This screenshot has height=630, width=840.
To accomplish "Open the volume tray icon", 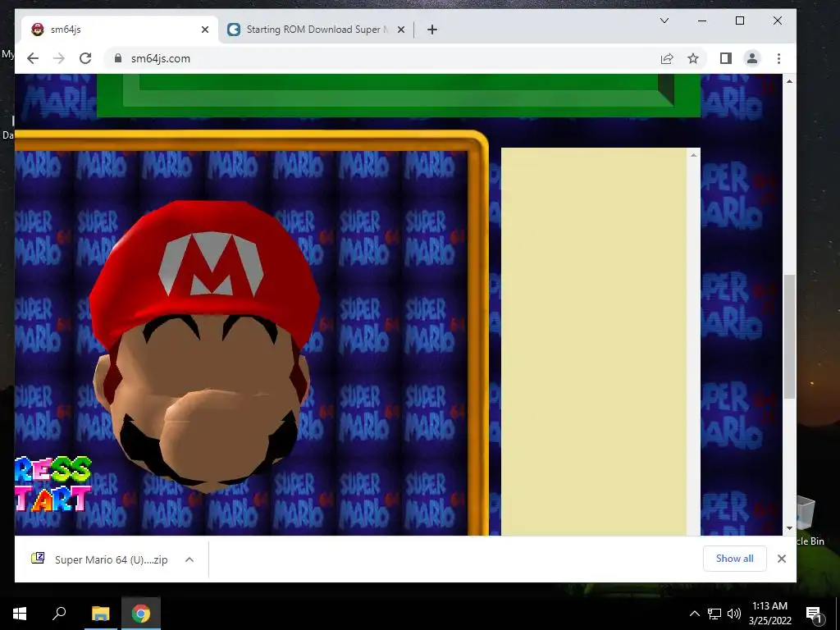I will coord(734,614).
